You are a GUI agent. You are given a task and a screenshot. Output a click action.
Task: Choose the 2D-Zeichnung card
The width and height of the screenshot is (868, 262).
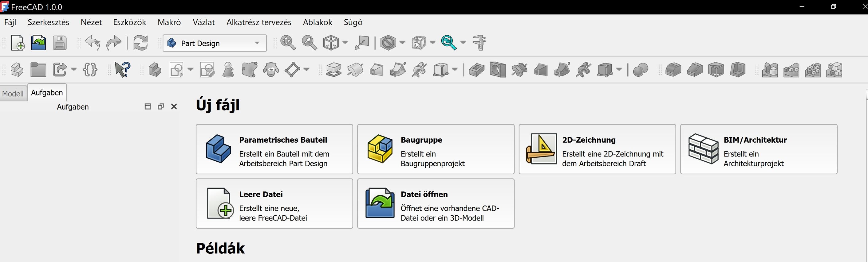pos(597,149)
